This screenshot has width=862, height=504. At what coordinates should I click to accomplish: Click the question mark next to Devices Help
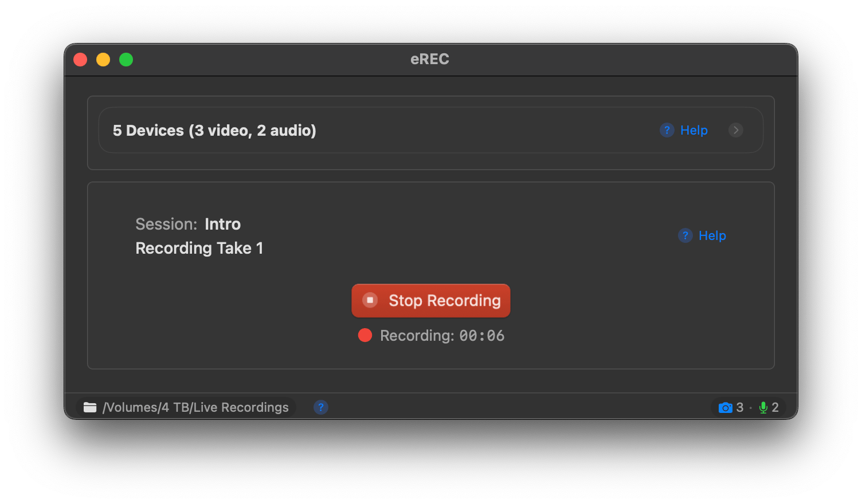coord(667,130)
